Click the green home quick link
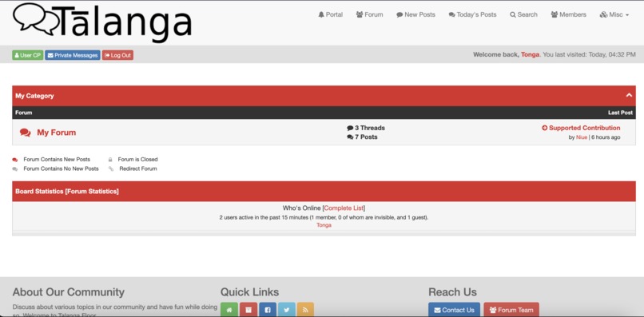Image resolution: width=644 pixels, height=317 pixels. tap(229, 310)
